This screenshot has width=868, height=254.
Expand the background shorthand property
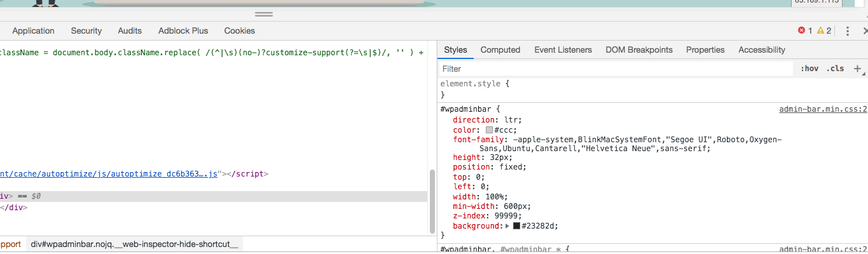tap(507, 226)
